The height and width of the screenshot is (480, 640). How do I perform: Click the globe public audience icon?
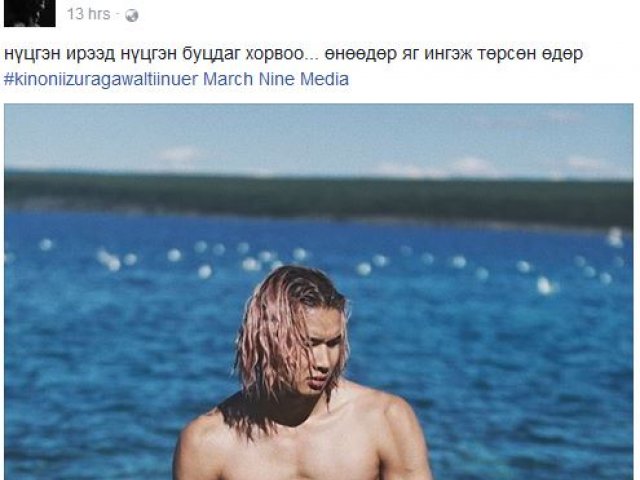131,16
